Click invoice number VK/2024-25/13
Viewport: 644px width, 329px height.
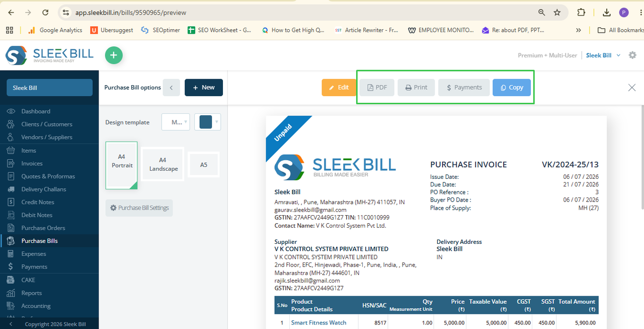[570, 165]
